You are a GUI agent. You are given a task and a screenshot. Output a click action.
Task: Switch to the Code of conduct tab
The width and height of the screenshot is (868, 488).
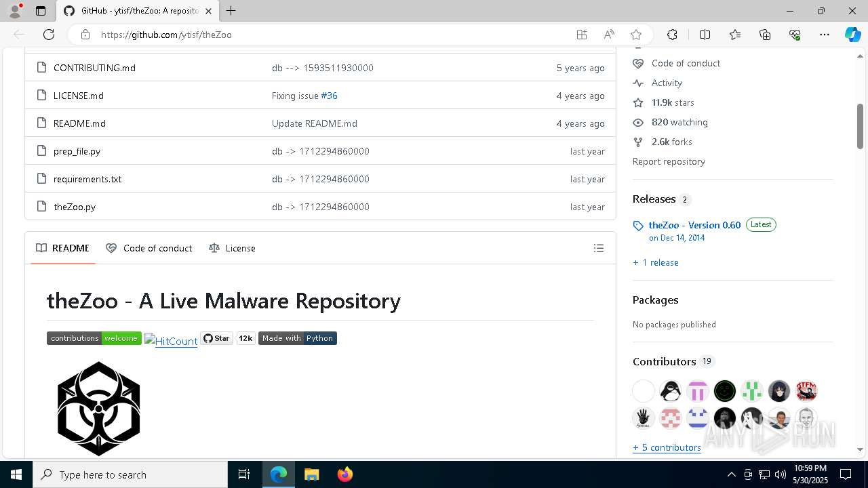pos(149,248)
